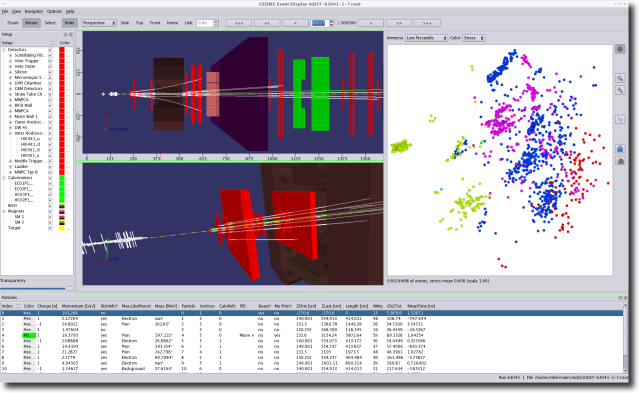Viewport: 639px width, 393px height.
Task: Collapse the Calorimeters tree node
Action: pyautogui.click(x=4, y=178)
